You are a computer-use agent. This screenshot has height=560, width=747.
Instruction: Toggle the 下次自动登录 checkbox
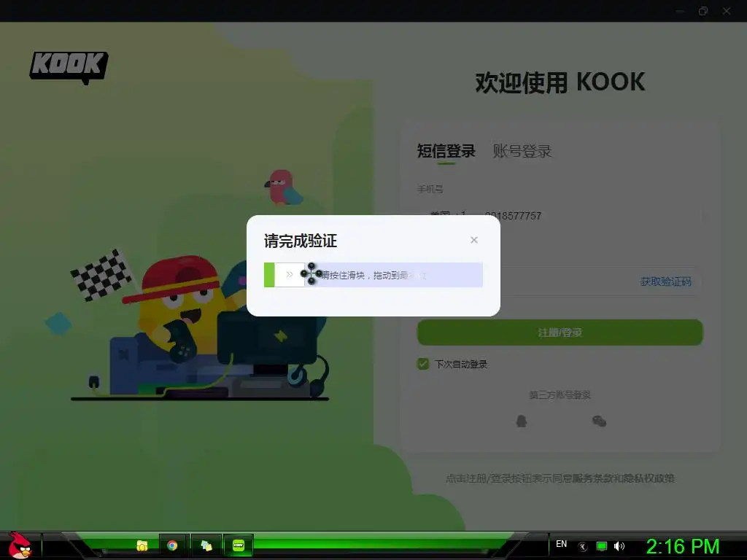[423, 364]
